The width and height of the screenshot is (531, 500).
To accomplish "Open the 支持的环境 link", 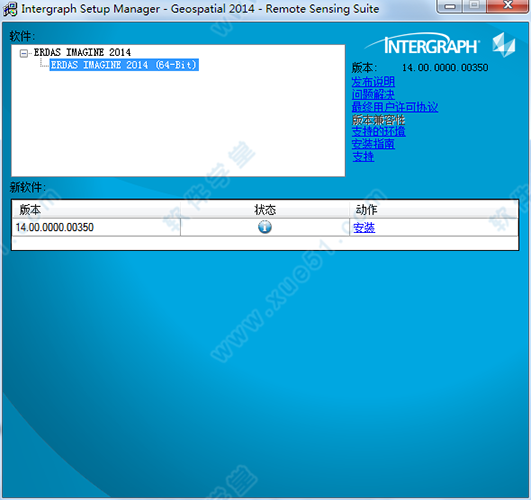I will [378, 131].
